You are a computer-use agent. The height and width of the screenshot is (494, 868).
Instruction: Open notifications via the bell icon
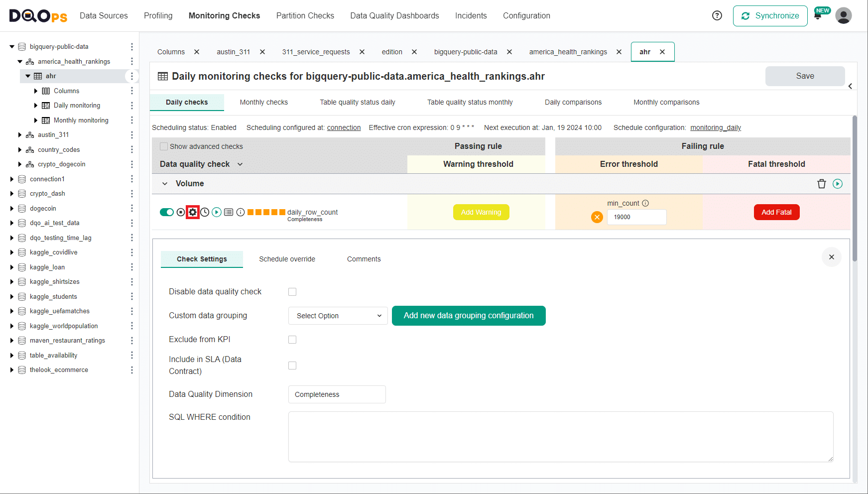click(817, 15)
